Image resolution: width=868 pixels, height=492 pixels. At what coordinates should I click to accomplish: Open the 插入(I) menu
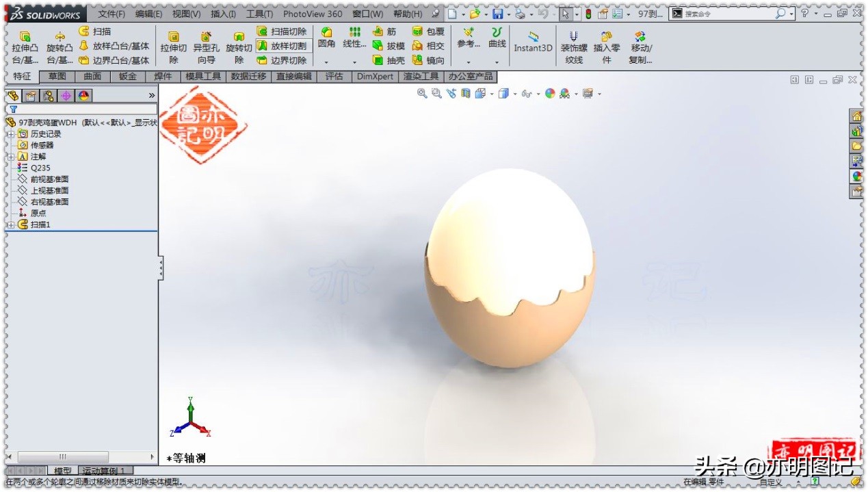[x=224, y=13]
